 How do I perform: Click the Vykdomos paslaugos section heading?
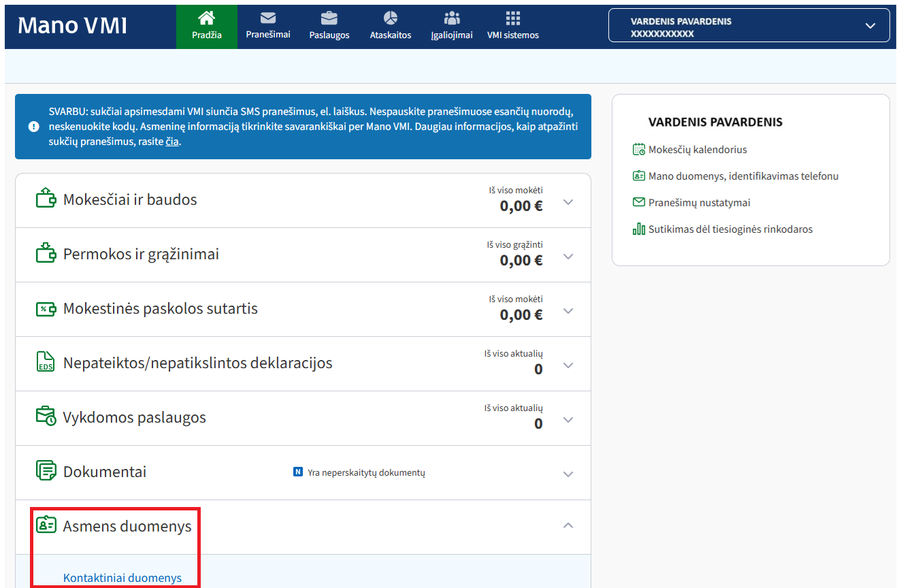(x=135, y=417)
